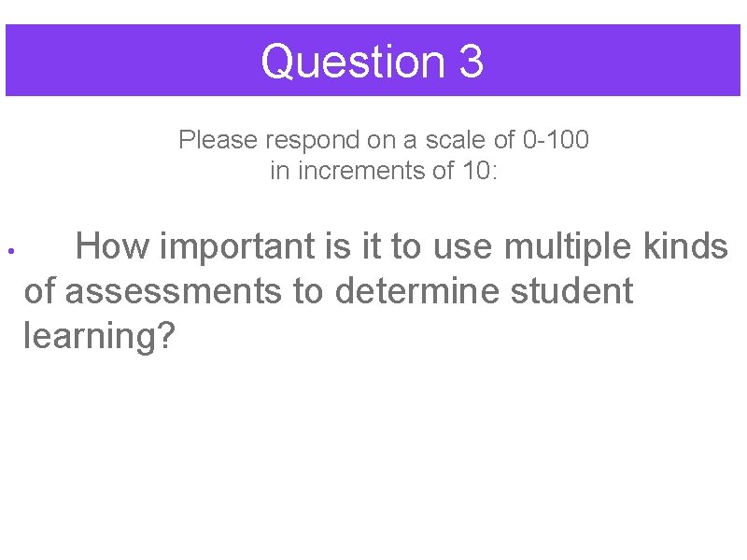Click the word "student" in the question
This screenshot has width=747, height=560.
(x=571, y=290)
